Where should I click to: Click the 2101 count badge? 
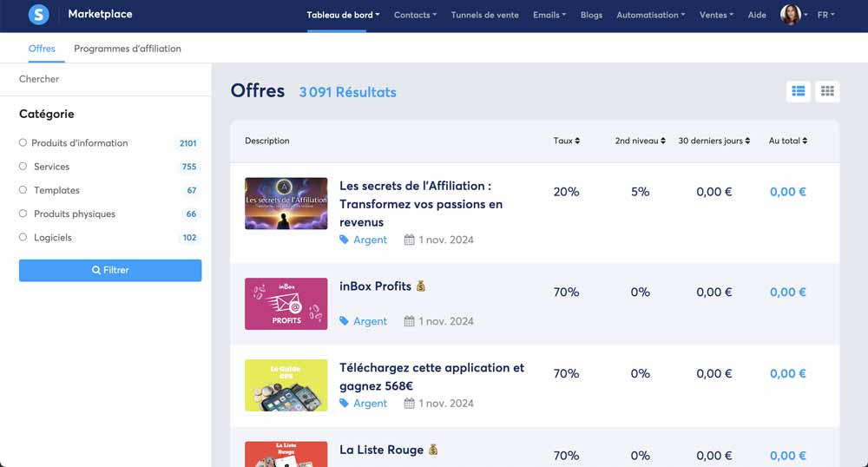tap(187, 142)
